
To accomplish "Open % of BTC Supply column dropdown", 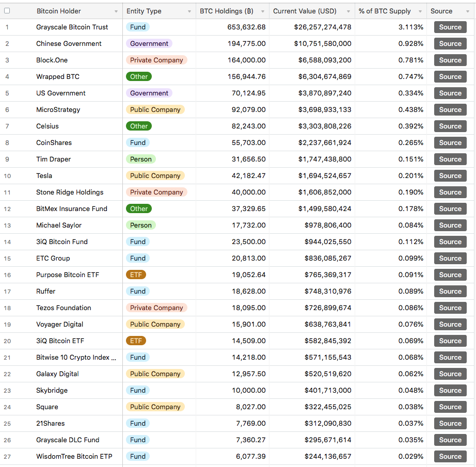I will pos(420,11).
